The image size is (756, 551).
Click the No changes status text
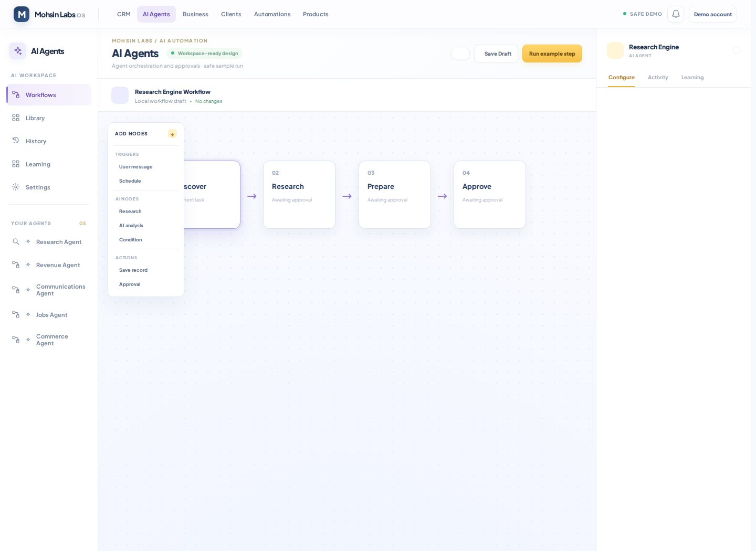click(209, 101)
